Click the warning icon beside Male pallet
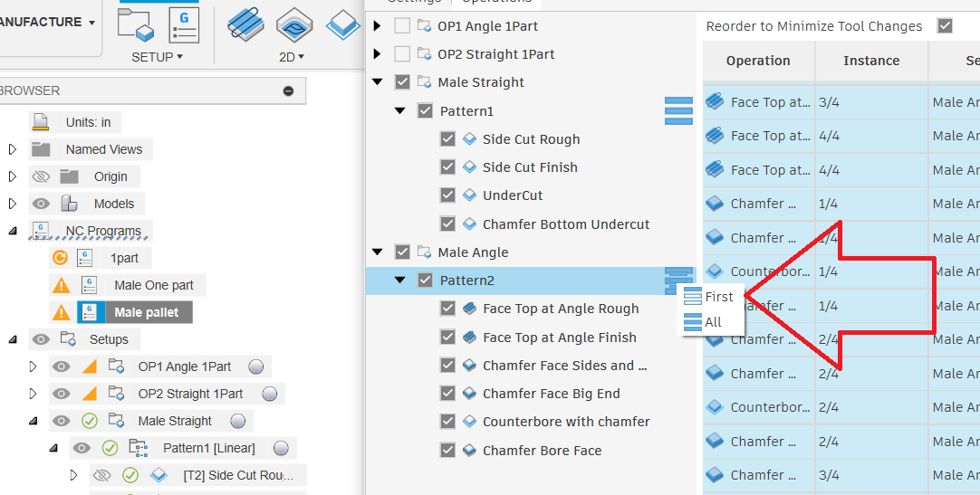 point(61,312)
